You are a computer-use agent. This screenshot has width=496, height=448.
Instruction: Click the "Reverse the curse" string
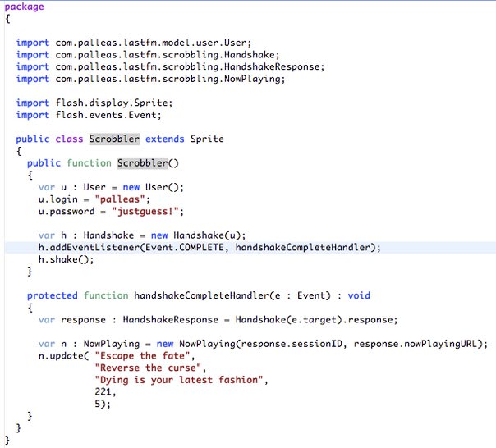pyautogui.click(x=148, y=368)
